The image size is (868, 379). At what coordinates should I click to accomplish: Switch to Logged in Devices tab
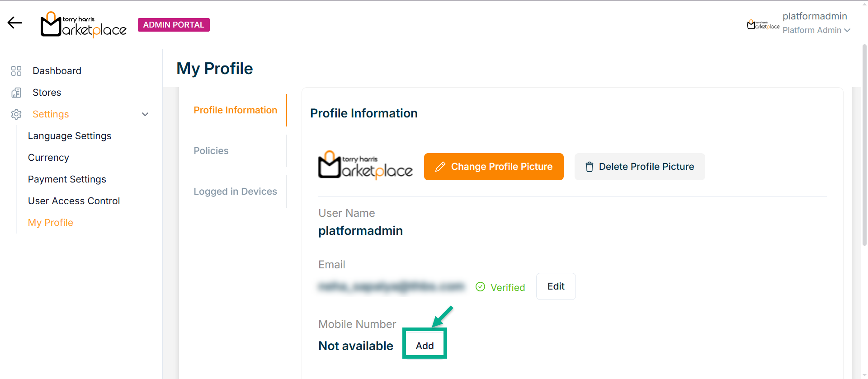pos(235,192)
